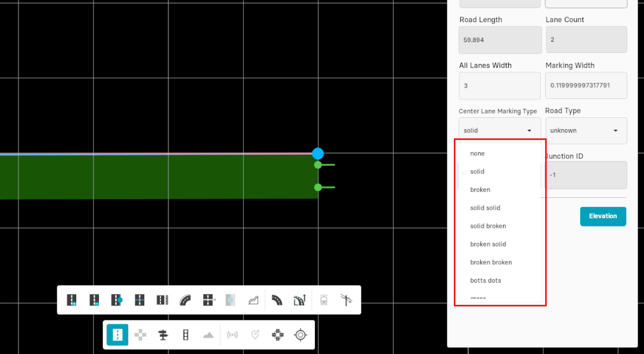Click the curved road tool icon
This screenshot has width=644, height=354.
pyautogui.click(x=185, y=300)
